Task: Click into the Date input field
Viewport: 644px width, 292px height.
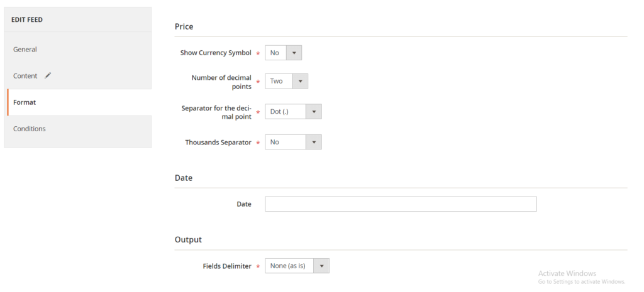Action: [x=401, y=204]
